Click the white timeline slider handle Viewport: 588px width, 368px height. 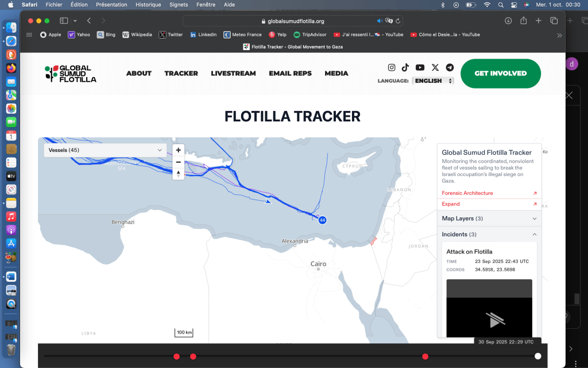[x=537, y=356]
